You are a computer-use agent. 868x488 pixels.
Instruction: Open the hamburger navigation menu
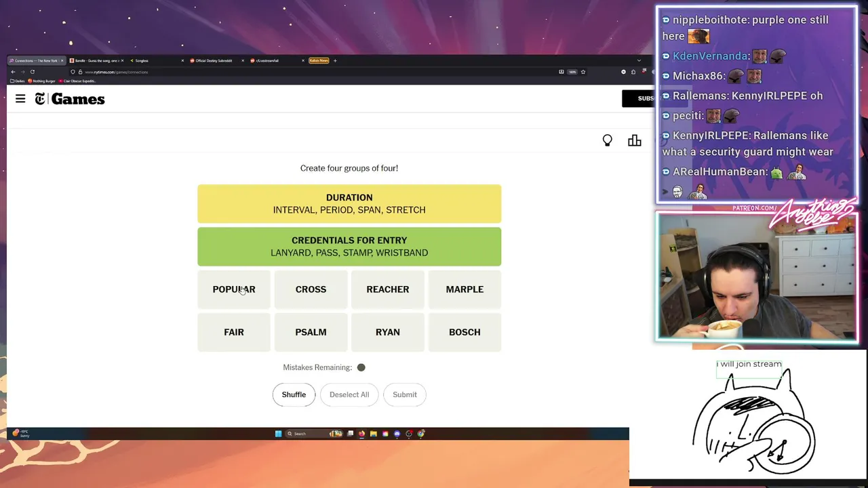coord(20,99)
